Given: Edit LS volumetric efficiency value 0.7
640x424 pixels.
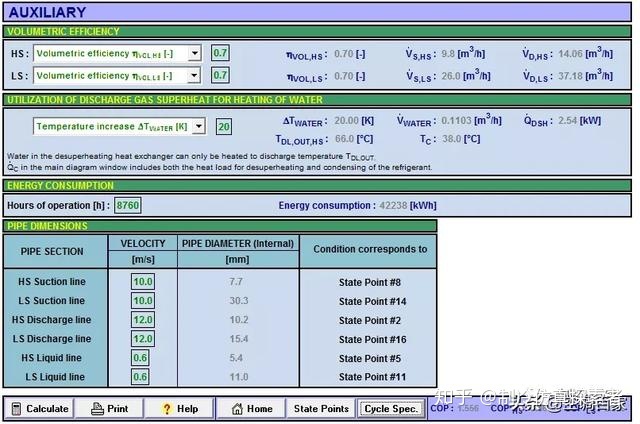Looking at the screenshot, I should pyautogui.click(x=220, y=75).
